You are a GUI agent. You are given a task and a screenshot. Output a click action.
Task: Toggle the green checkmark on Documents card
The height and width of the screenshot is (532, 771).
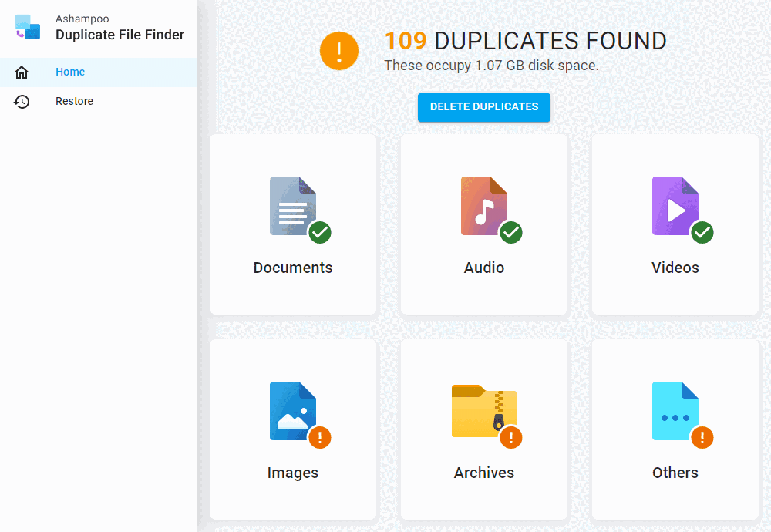(x=320, y=233)
